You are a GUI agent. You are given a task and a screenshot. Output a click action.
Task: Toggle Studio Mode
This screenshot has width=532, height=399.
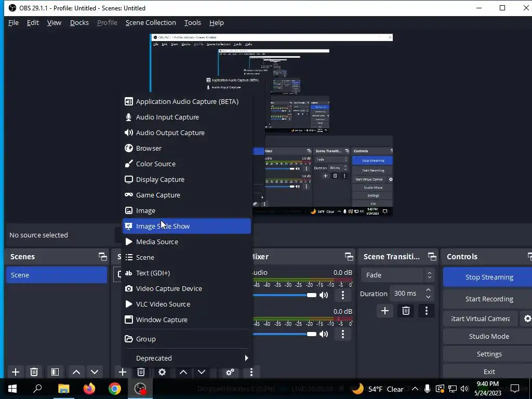pyautogui.click(x=488, y=336)
